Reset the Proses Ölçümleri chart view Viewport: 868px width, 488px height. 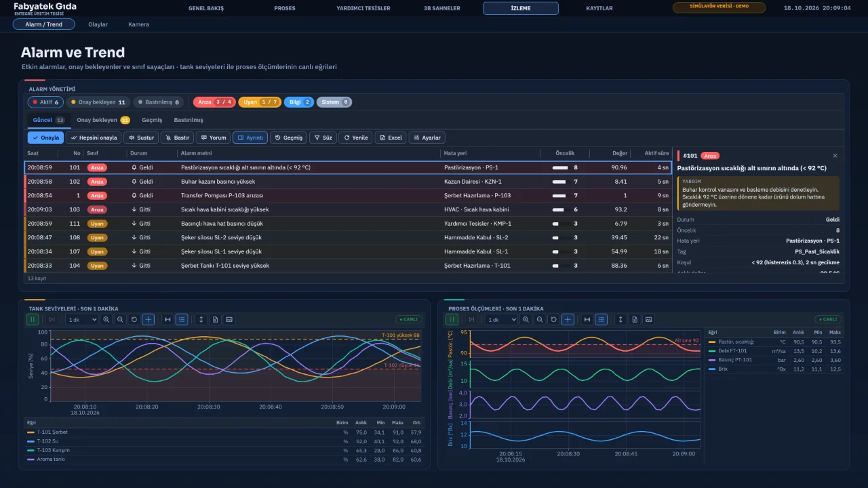click(554, 319)
